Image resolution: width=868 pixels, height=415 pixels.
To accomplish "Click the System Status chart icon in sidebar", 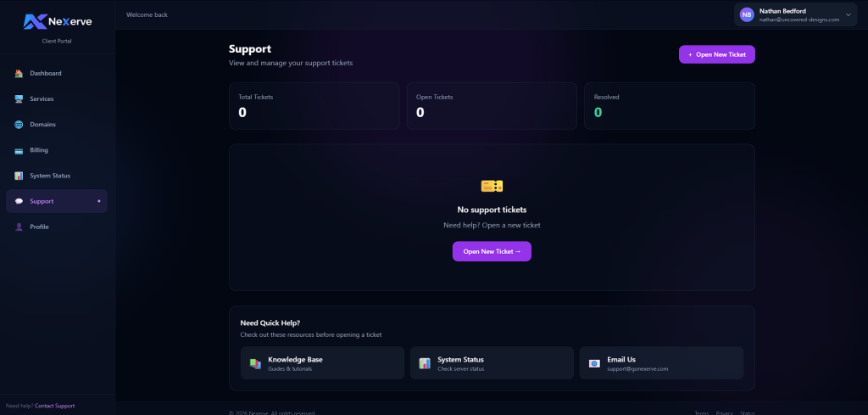I will pos(19,176).
